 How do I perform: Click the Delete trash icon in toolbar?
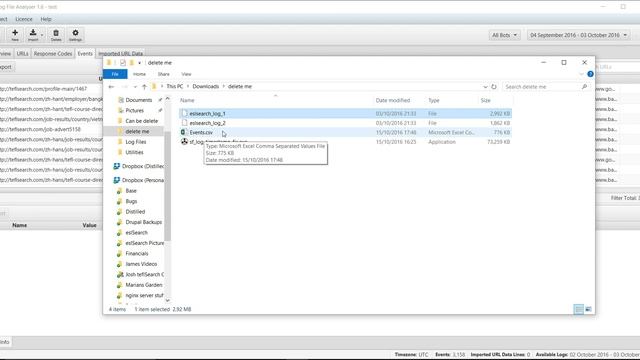pos(56,35)
